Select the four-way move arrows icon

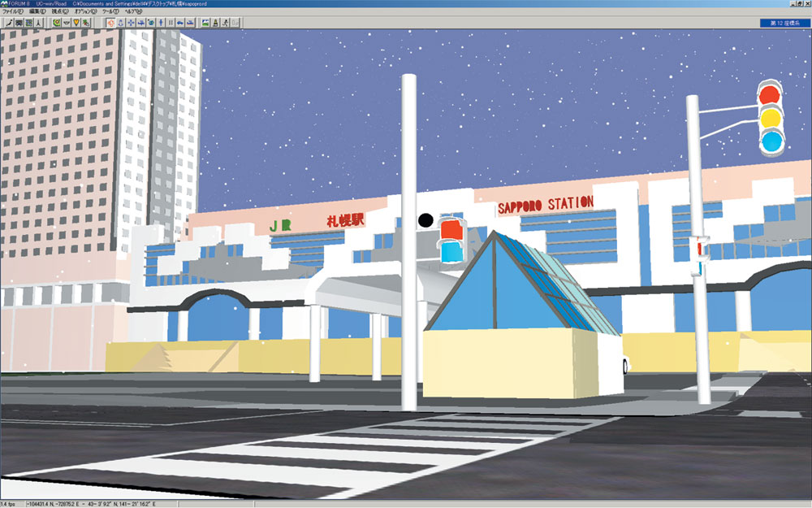(x=131, y=23)
